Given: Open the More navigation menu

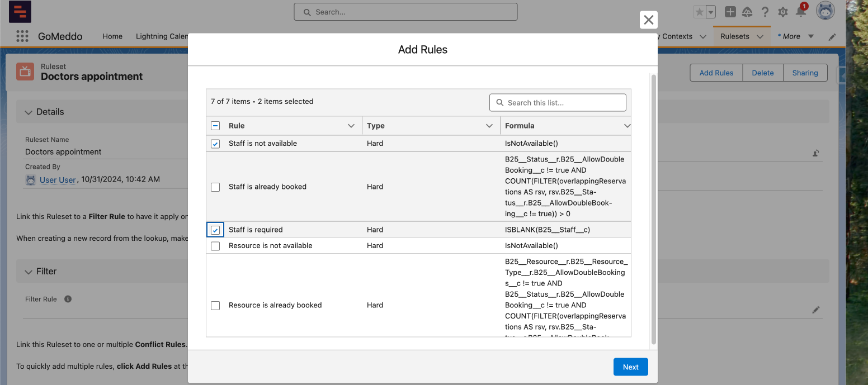Looking at the screenshot, I should [795, 36].
